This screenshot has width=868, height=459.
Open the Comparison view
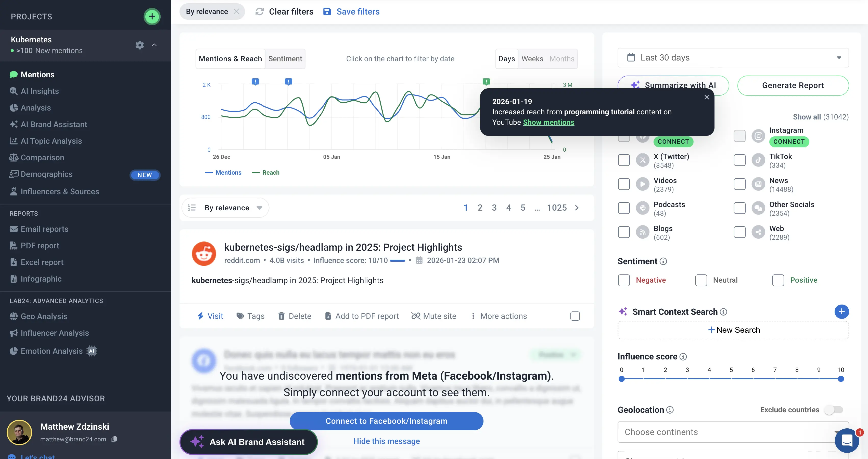(42, 157)
